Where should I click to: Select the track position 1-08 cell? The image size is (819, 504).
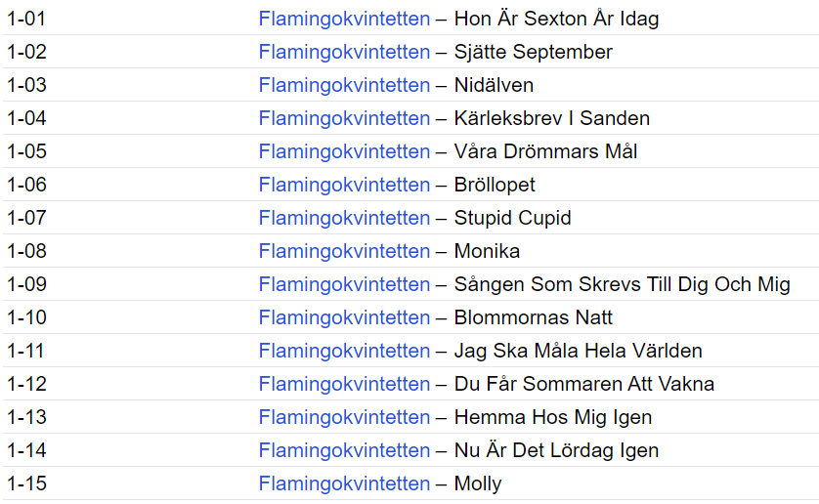(x=26, y=251)
